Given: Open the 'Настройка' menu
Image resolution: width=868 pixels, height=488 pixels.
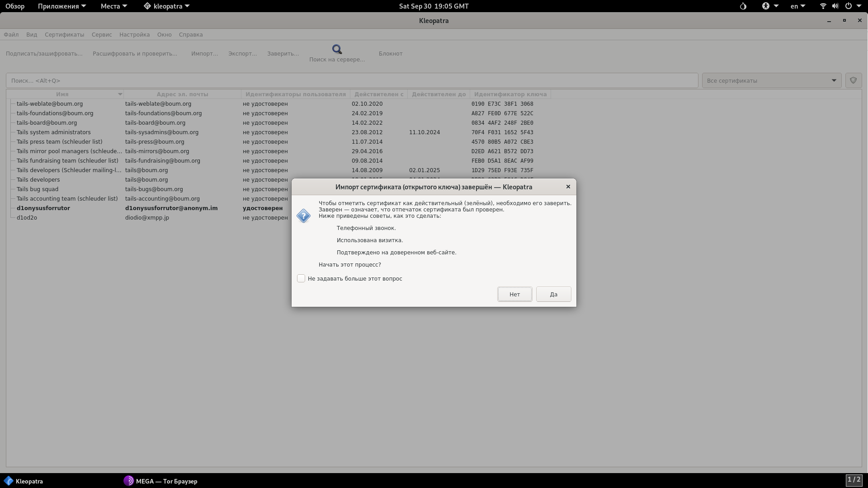Looking at the screenshot, I should point(134,35).
